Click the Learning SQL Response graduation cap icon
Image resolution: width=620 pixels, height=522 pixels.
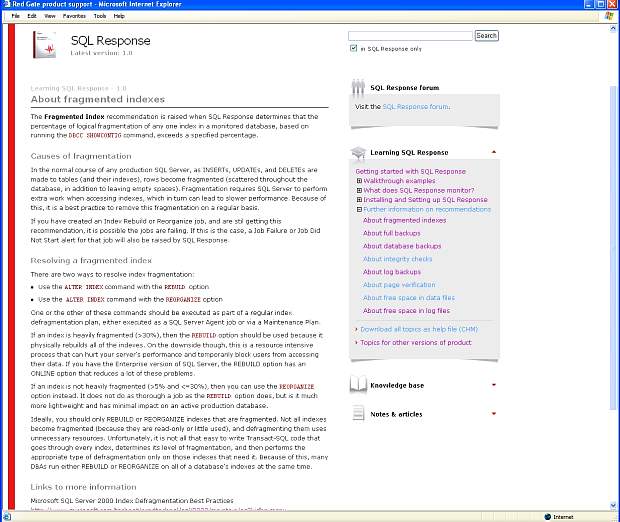pyautogui.click(x=358, y=153)
